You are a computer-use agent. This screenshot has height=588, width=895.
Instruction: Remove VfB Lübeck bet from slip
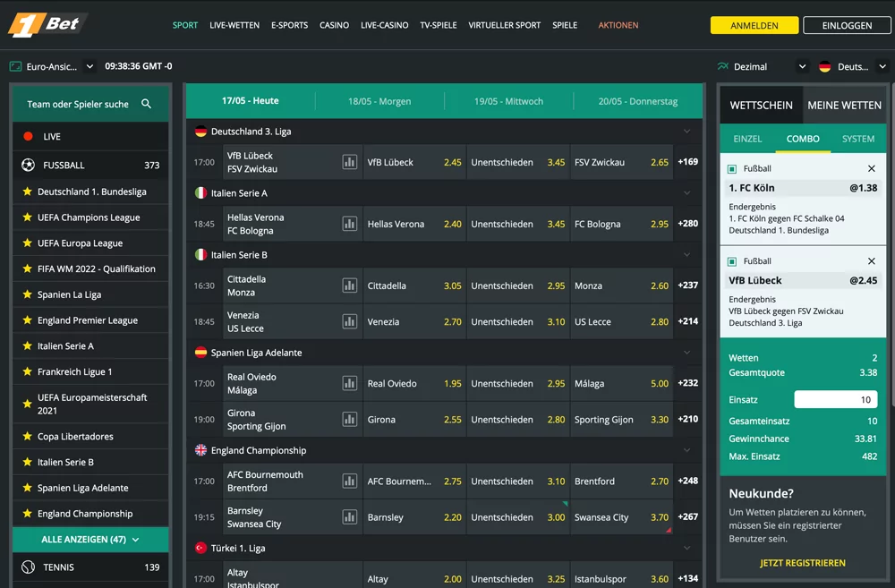871,261
